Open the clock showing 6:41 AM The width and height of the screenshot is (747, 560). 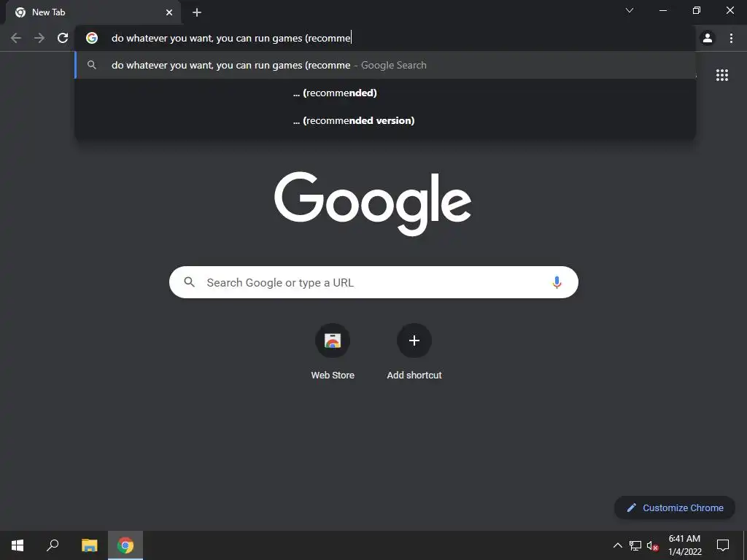(684, 545)
